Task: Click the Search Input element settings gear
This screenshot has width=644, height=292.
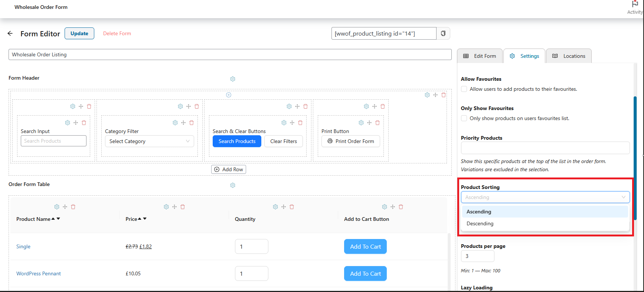Action: [68, 123]
